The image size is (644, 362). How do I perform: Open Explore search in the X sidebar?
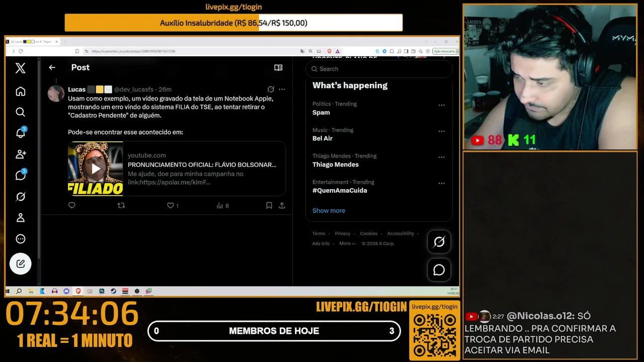coord(20,112)
